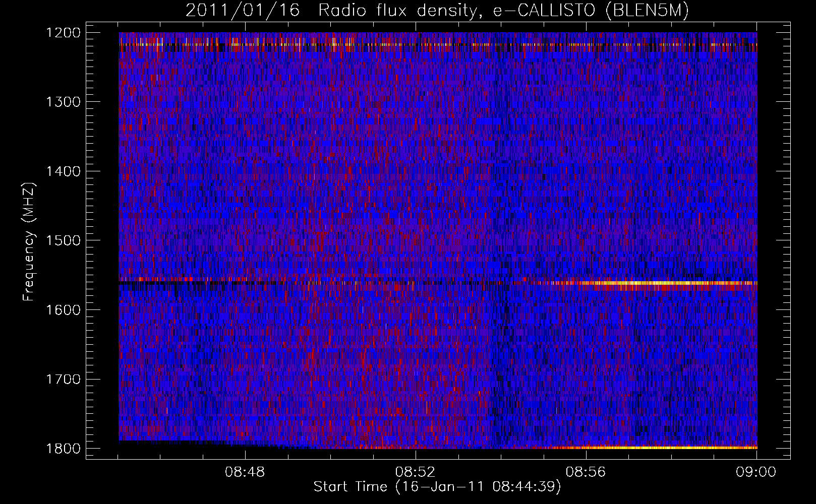The image size is (816, 504).
Task: Select the 1300 frequency axis label
Action: point(63,102)
